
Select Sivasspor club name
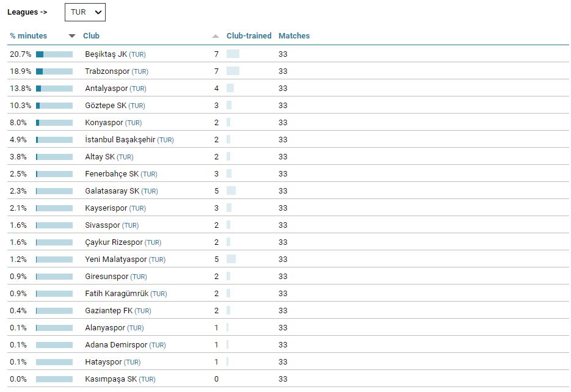(x=103, y=225)
